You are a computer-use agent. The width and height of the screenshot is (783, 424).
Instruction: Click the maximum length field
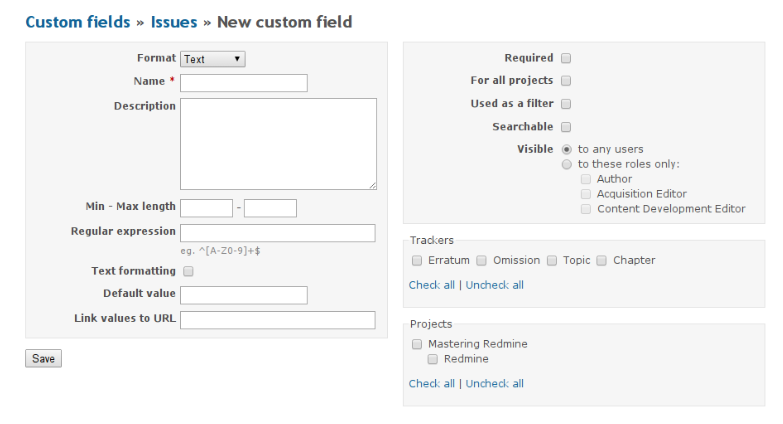click(x=270, y=208)
